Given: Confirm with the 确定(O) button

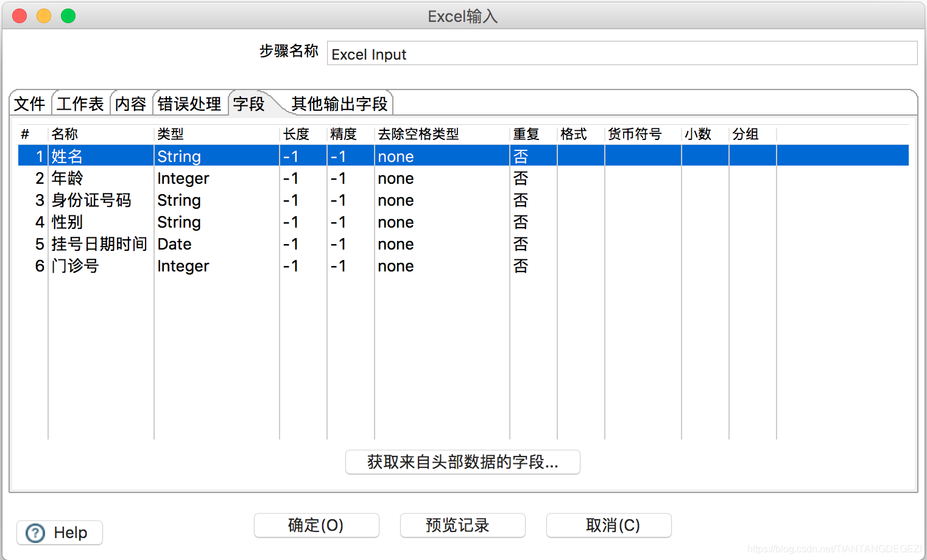Looking at the screenshot, I should (317, 525).
